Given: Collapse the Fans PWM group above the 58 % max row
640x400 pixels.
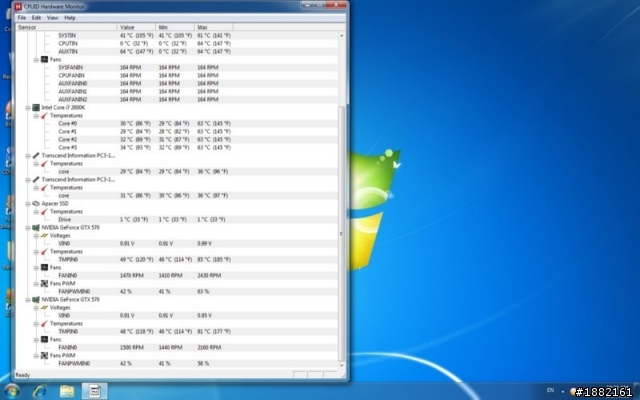Looking at the screenshot, I should pyautogui.click(x=36, y=356).
